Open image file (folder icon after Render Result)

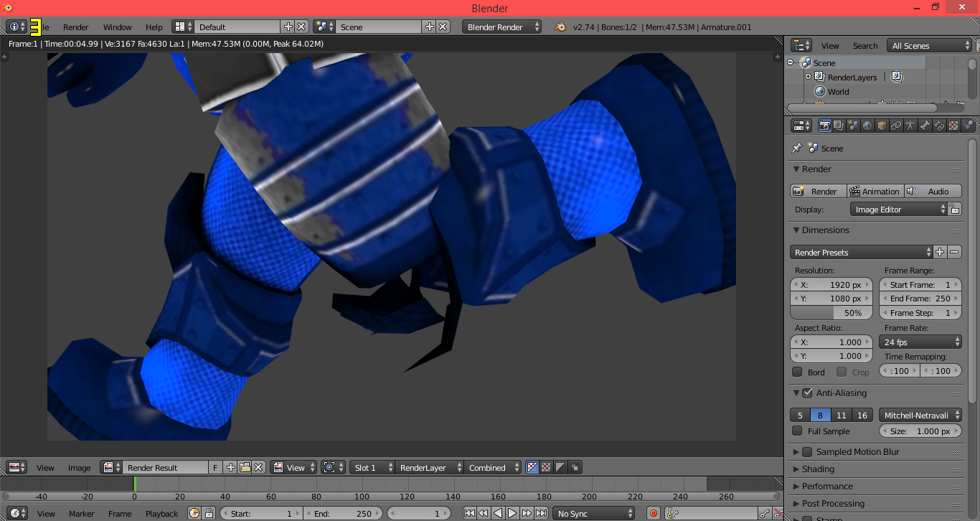[245, 467]
